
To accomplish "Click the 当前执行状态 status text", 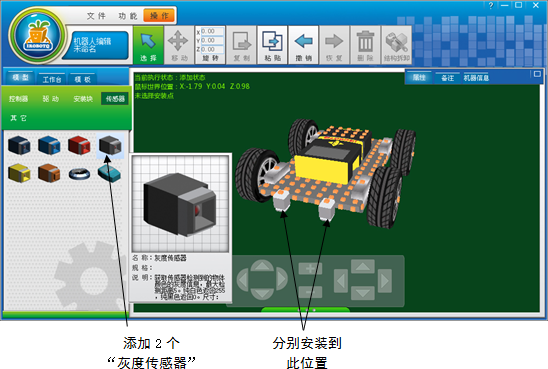I will coord(170,78).
